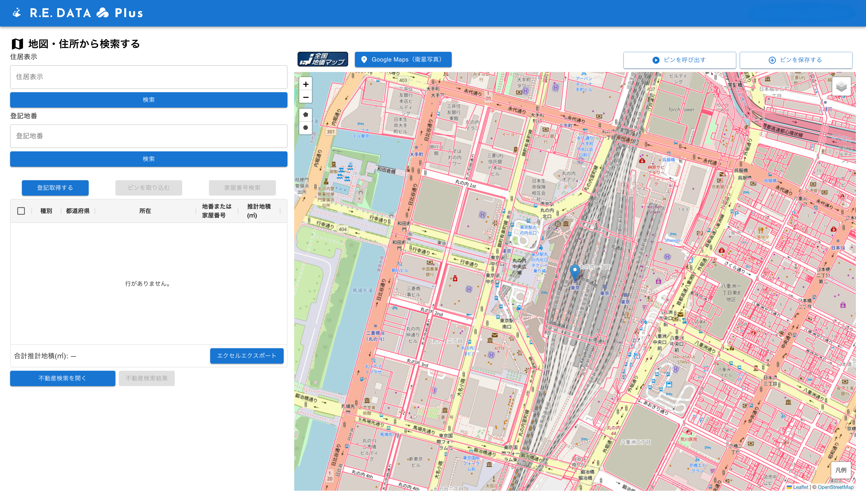The image size is (866, 504).
Task: Open Google Maps satellite view
Action: coord(403,59)
